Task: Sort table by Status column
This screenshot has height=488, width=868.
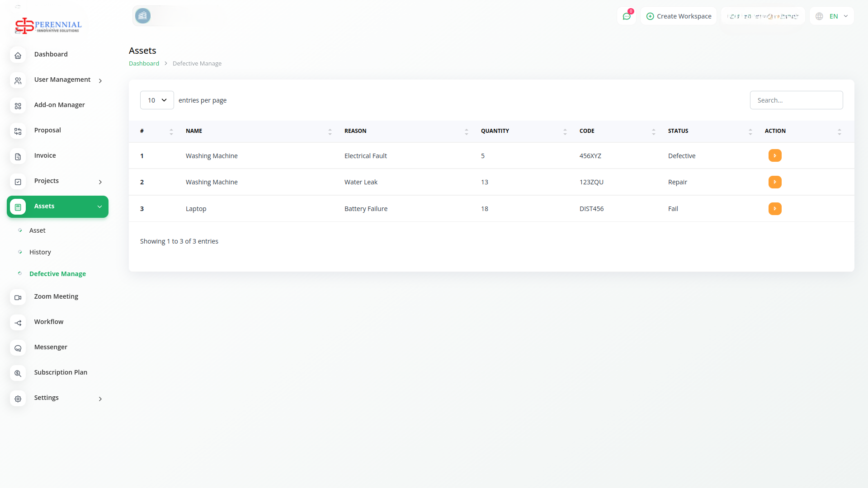Action: pyautogui.click(x=678, y=131)
